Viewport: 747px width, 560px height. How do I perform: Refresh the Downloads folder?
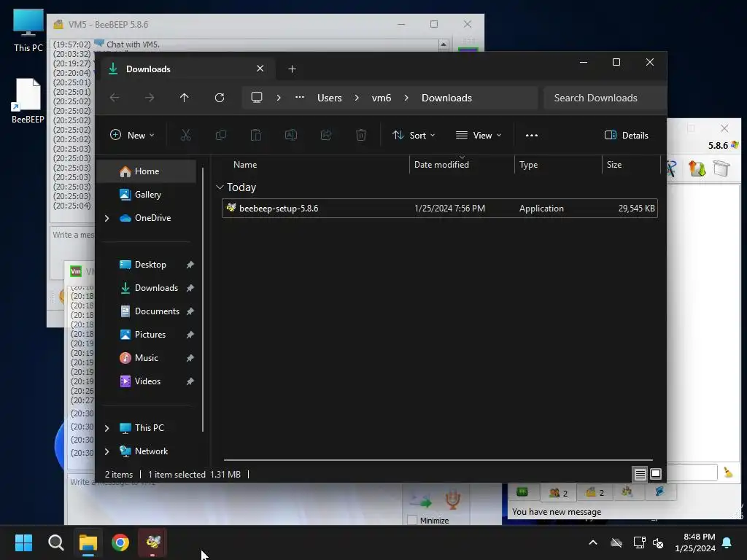219,98
